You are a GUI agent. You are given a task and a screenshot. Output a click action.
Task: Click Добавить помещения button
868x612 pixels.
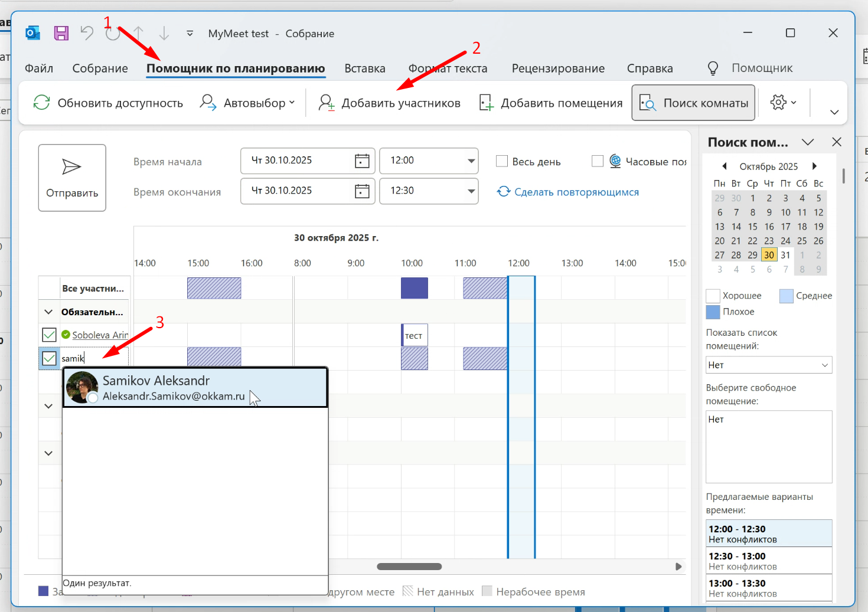pos(550,103)
